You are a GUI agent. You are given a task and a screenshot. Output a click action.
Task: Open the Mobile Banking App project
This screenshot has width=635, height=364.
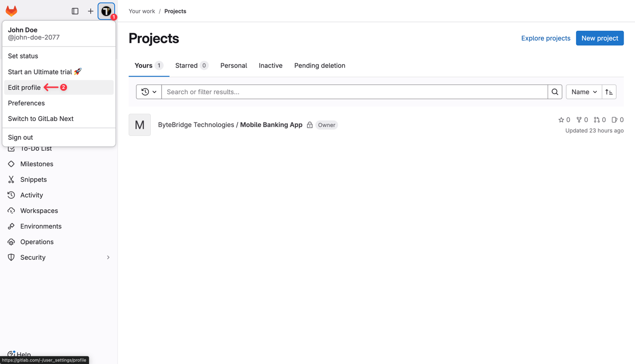click(271, 124)
